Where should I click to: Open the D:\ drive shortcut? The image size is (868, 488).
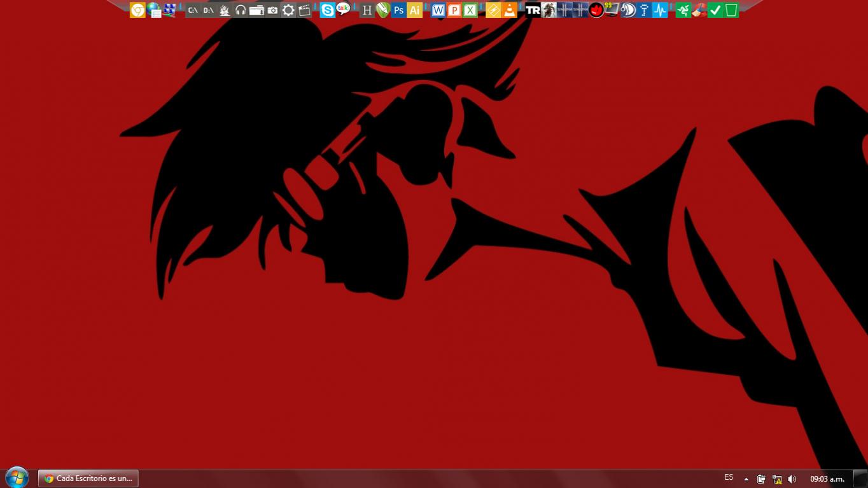208,10
